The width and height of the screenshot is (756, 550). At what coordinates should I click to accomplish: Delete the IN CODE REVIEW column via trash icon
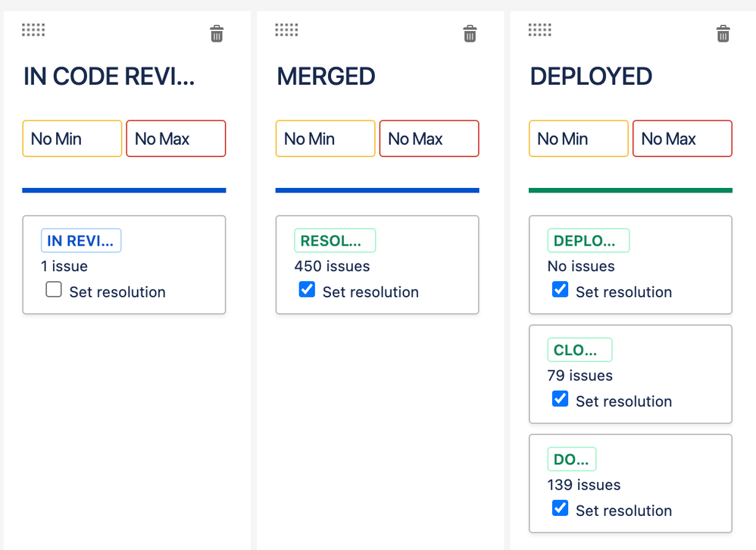tap(217, 34)
